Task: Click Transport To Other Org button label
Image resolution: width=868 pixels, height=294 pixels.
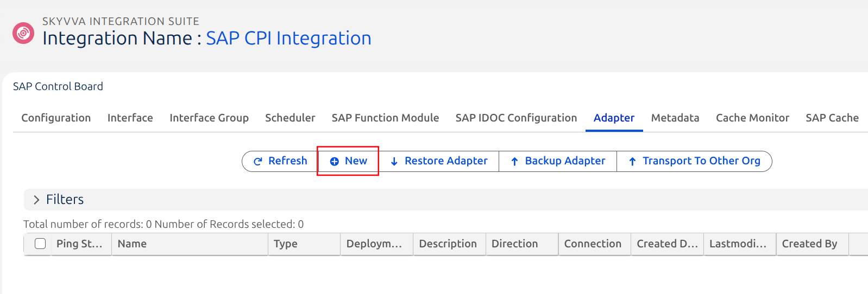Action: tap(701, 161)
